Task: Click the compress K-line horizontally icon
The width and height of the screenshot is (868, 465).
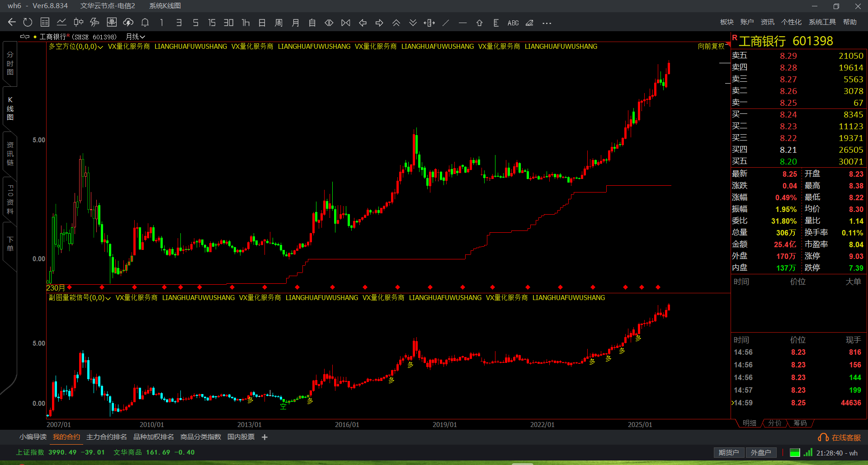Action: [346, 23]
